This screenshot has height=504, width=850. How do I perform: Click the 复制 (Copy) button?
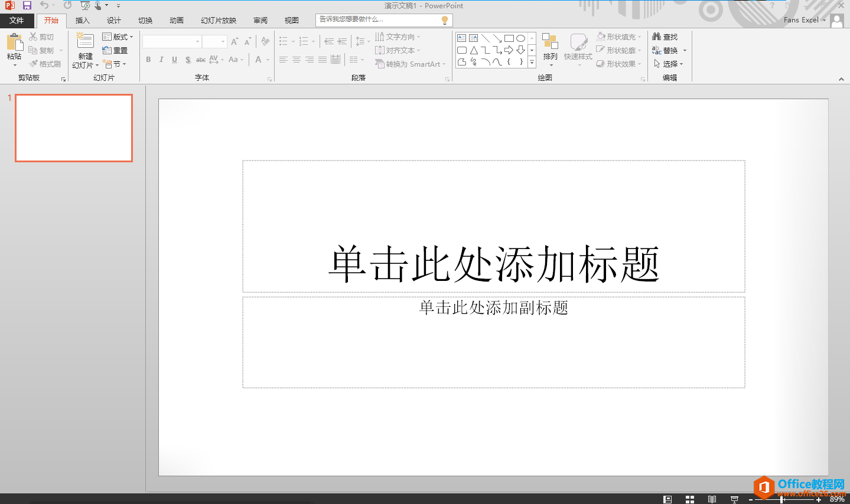point(42,50)
